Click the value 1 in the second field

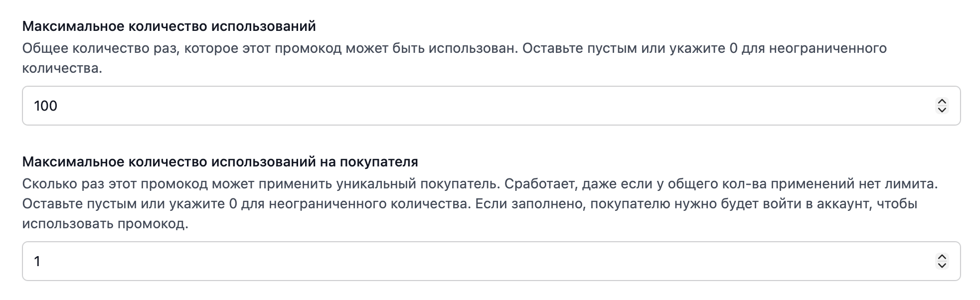pyautogui.click(x=37, y=261)
